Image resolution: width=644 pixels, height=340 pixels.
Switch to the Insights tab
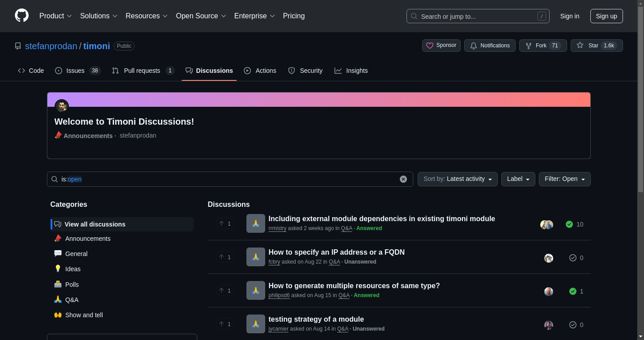(x=351, y=71)
